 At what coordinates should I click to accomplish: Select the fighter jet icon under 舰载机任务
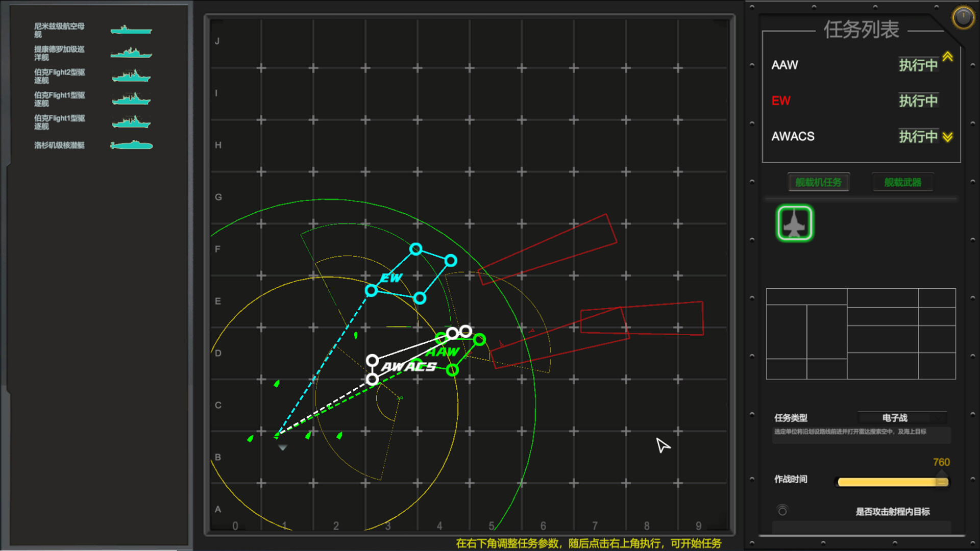click(794, 223)
